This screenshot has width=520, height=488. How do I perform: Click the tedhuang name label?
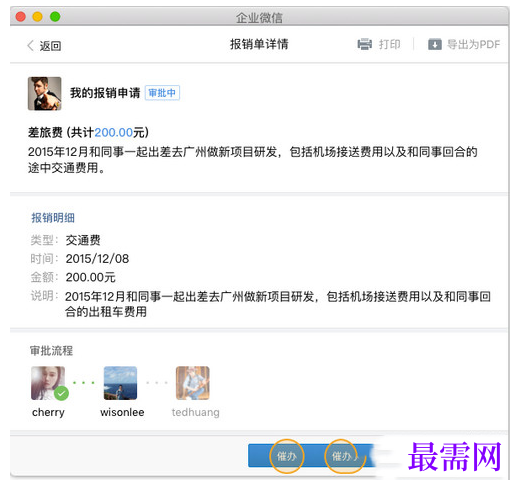196,412
